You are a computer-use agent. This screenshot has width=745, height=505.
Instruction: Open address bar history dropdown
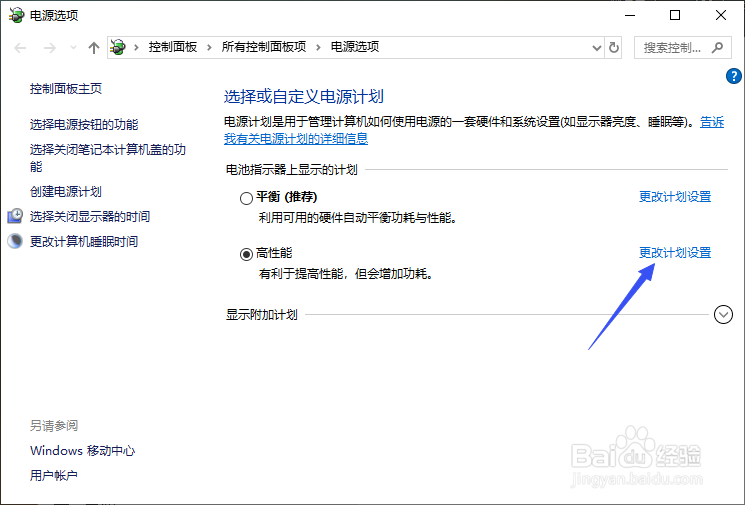tap(597, 48)
